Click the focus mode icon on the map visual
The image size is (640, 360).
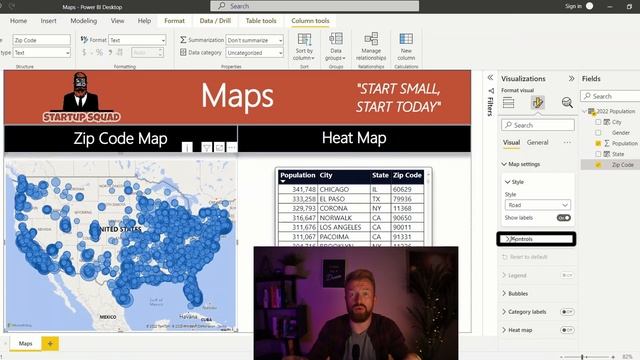[219, 147]
